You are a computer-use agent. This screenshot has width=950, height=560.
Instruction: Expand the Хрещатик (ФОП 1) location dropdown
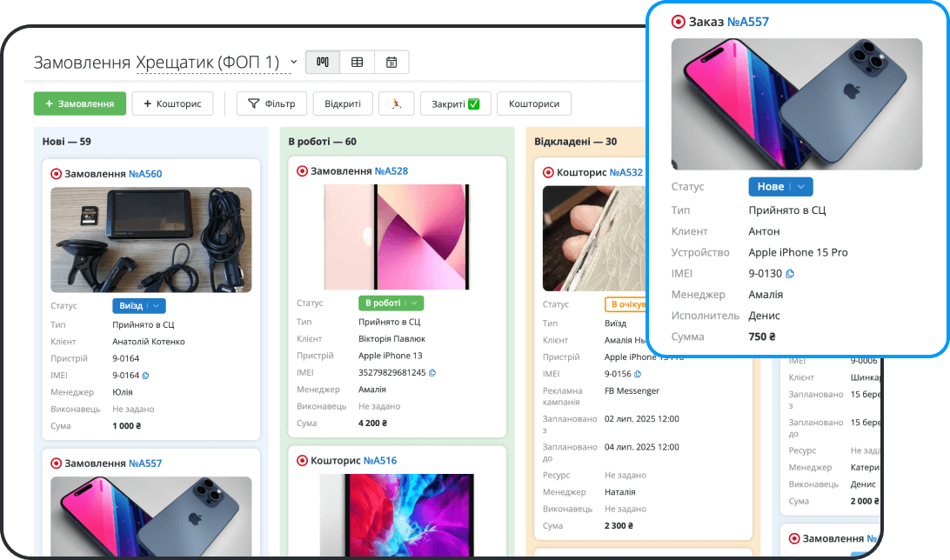click(x=293, y=62)
